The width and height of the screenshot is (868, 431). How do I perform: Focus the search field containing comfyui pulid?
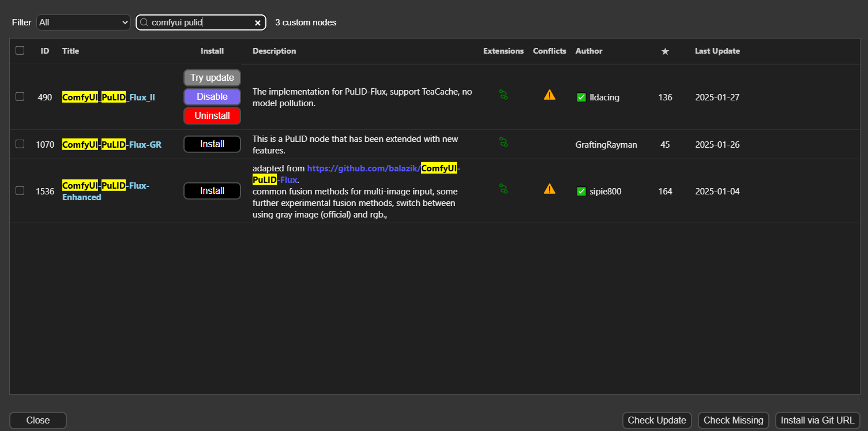pos(201,23)
